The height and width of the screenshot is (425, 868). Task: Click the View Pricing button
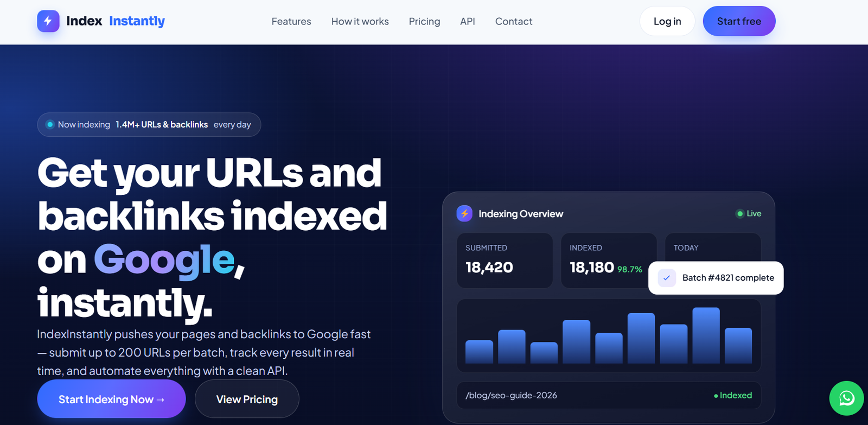tap(247, 399)
